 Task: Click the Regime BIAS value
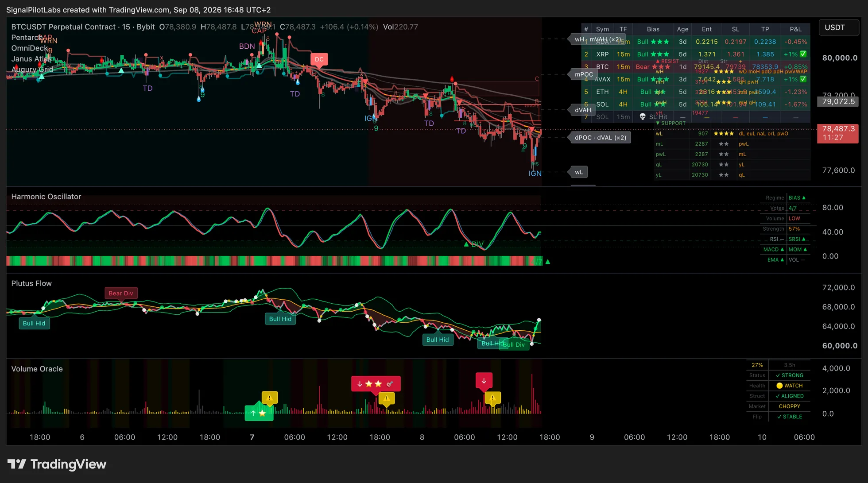point(797,198)
